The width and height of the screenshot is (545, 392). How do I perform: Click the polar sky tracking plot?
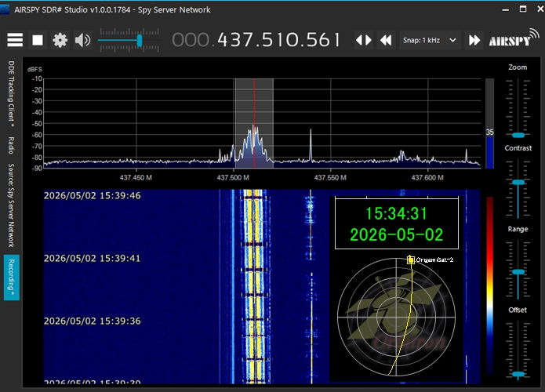pyautogui.click(x=396, y=317)
